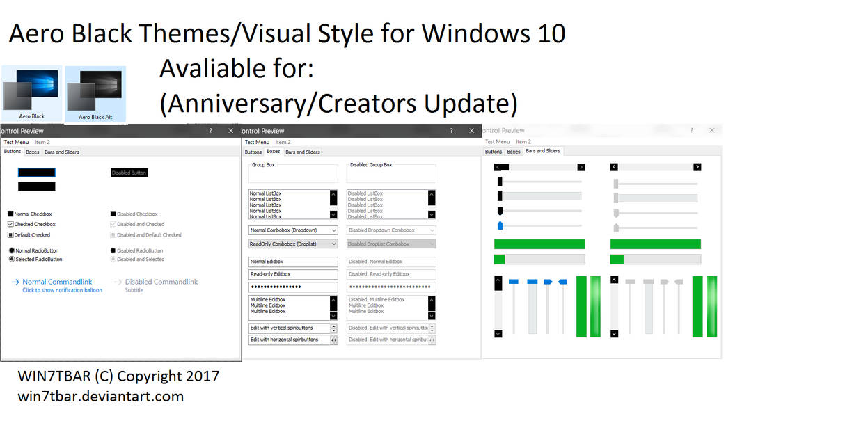Screen dimensions: 868x446
Task: Click the up arrow of the Normal ListBox scrollbar
Action: pyautogui.click(x=333, y=194)
